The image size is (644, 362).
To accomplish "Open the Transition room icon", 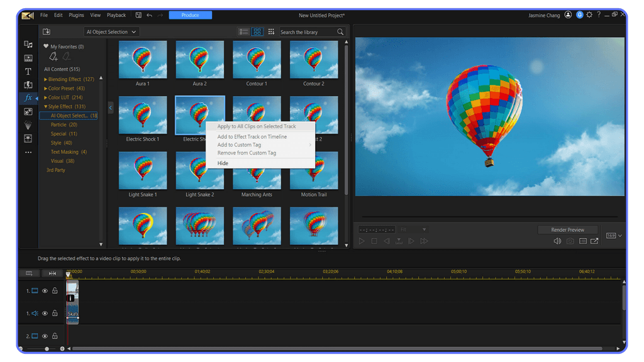I will coord(28,84).
